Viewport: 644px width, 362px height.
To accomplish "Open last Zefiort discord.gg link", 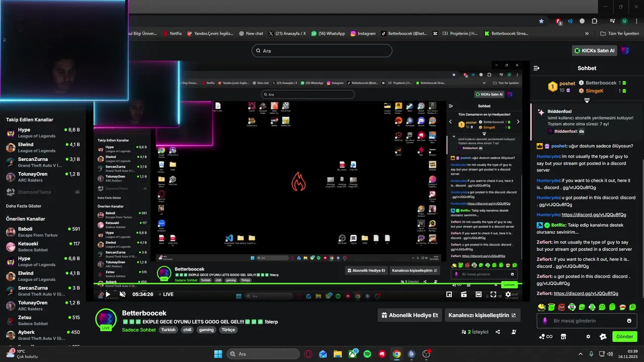I will coord(586,293).
